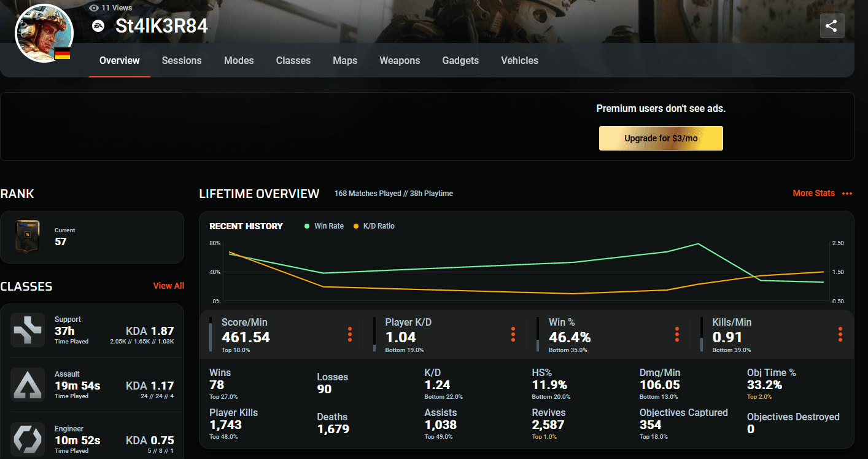Click View All classes link
Viewport: 868px width, 459px height.
(x=169, y=286)
